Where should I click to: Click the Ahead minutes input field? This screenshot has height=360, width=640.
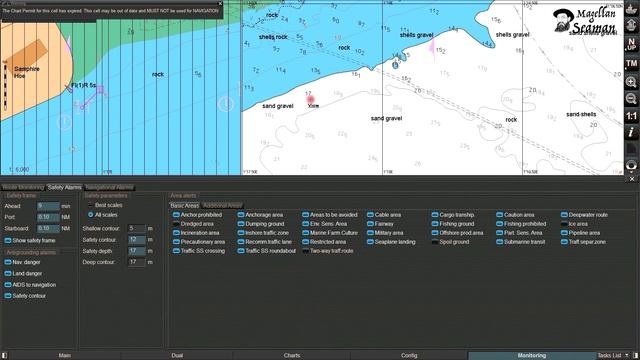click(x=48, y=206)
